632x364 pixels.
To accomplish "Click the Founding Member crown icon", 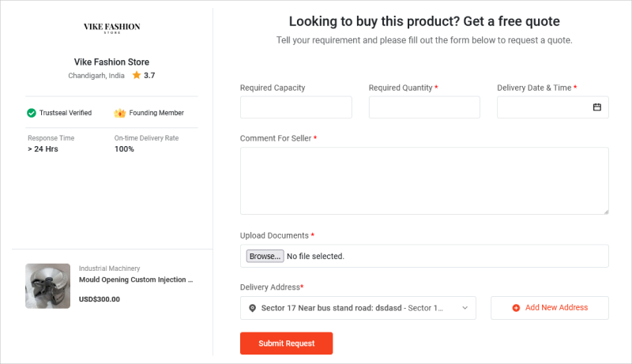I will tap(120, 113).
